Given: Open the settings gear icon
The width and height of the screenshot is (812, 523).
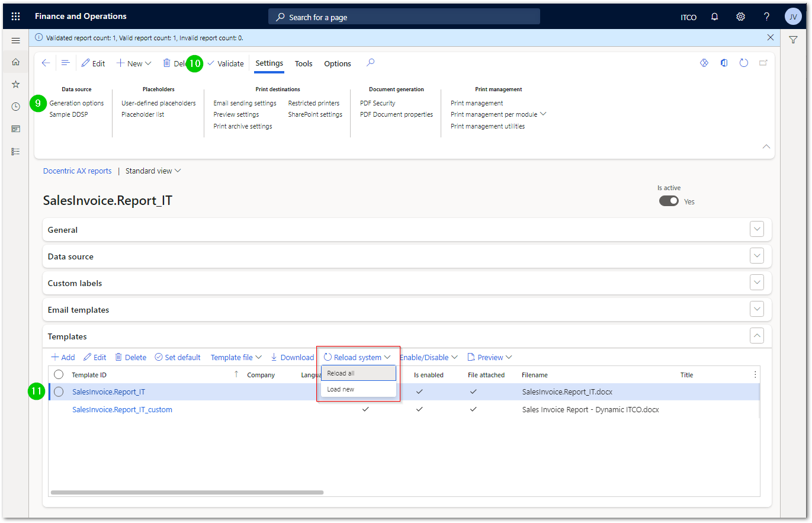Looking at the screenshot, I should tap(740, 17).
